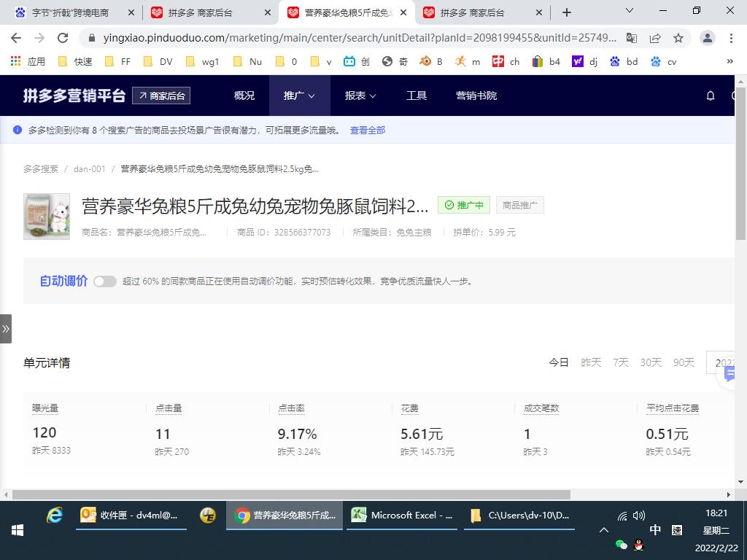Open the 工具 menu item

coord(417,96)
